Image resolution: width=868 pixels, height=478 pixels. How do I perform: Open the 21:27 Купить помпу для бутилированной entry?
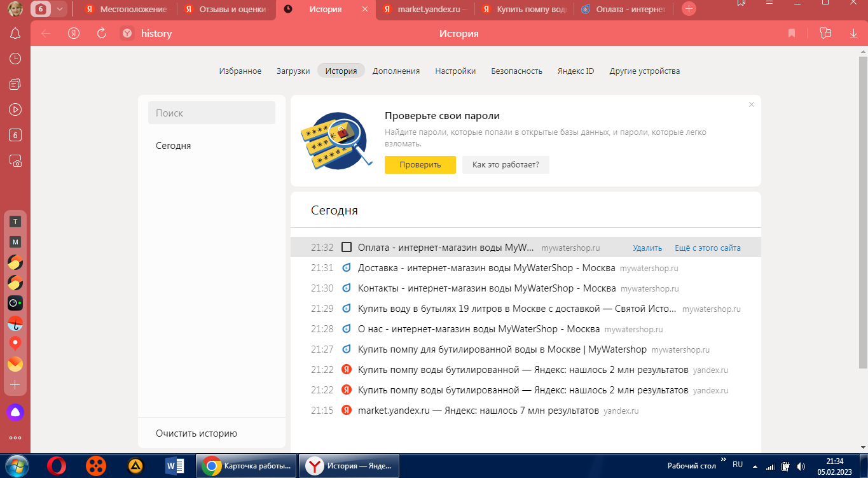point(502,349)
